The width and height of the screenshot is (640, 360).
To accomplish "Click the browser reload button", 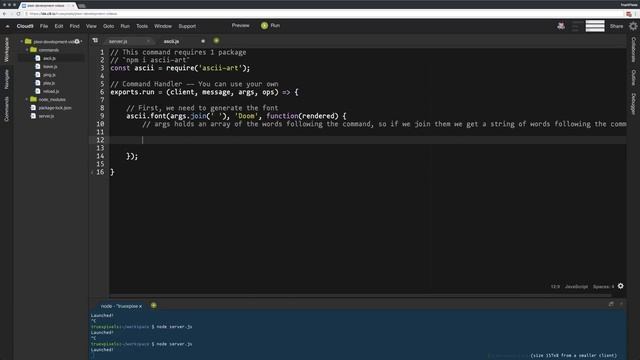I will (18, 14).
